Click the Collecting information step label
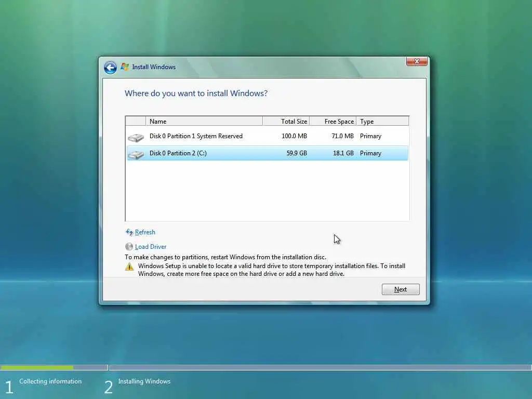This screenshot has width=532, height=399. pyautogui.click(x=50, y=381)
